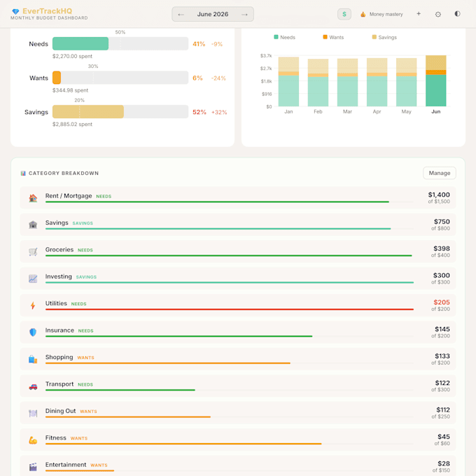
Task: Click the Insurance shield icon
Action: tap(33, 332)
